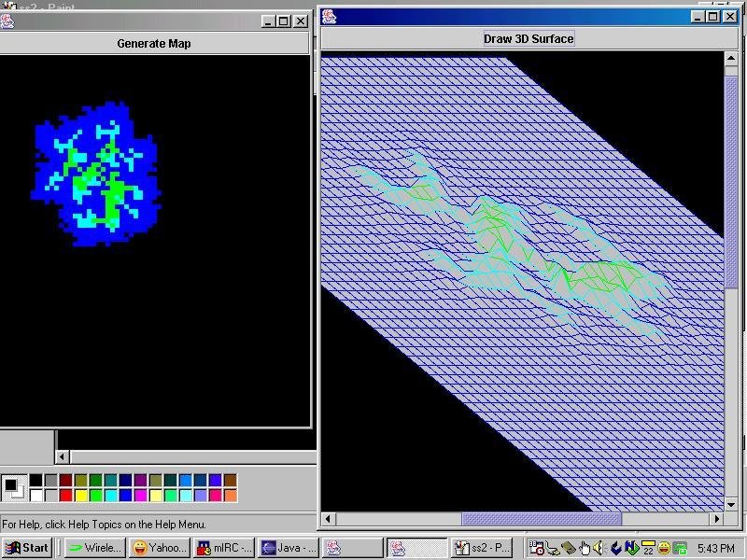Open Yahoo Messenger taskbar button
The image size is (747, 560).
point(159,548)
